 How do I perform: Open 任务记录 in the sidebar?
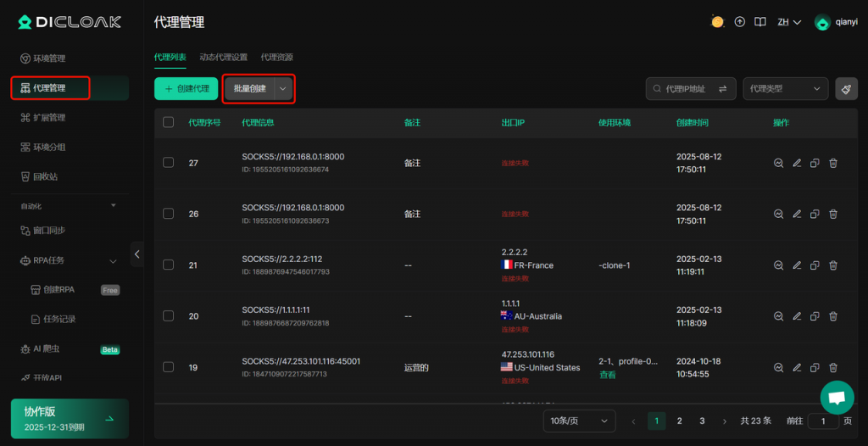(53, 319)
